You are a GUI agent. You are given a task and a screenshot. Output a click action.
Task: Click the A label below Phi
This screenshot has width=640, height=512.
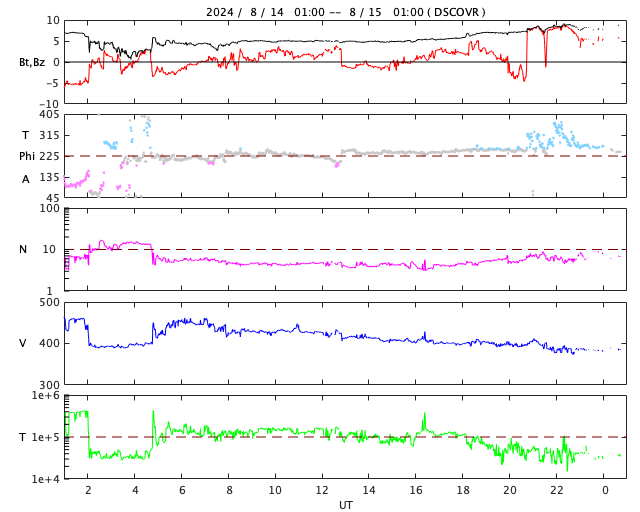(x=26, y=179)
